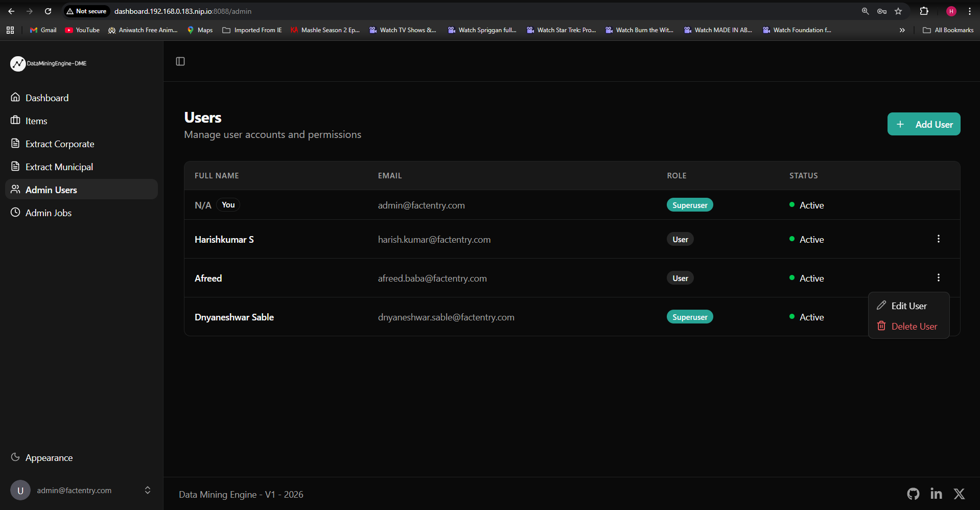Open the GitHub icon link in footer
Image resolution: width=980 pixels, height=510 pixels.
pos(913,494)
